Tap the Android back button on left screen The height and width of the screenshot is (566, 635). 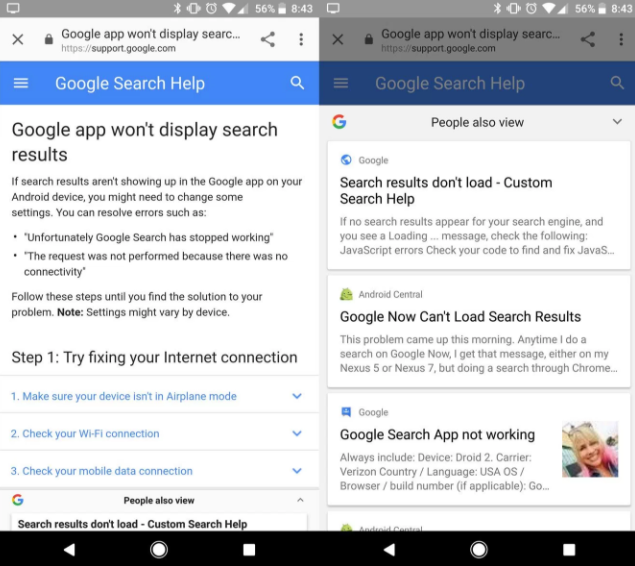tap(69, 549)
